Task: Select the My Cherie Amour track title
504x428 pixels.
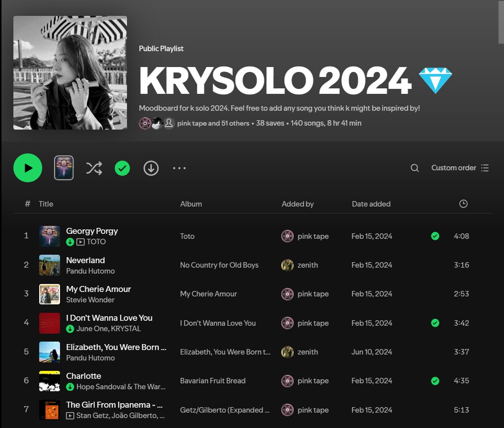Action: (x=98, y=289)
